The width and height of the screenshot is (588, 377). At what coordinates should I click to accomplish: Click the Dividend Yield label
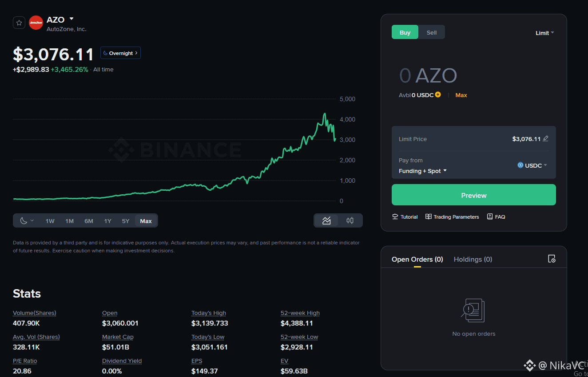(x=122, y=361)
